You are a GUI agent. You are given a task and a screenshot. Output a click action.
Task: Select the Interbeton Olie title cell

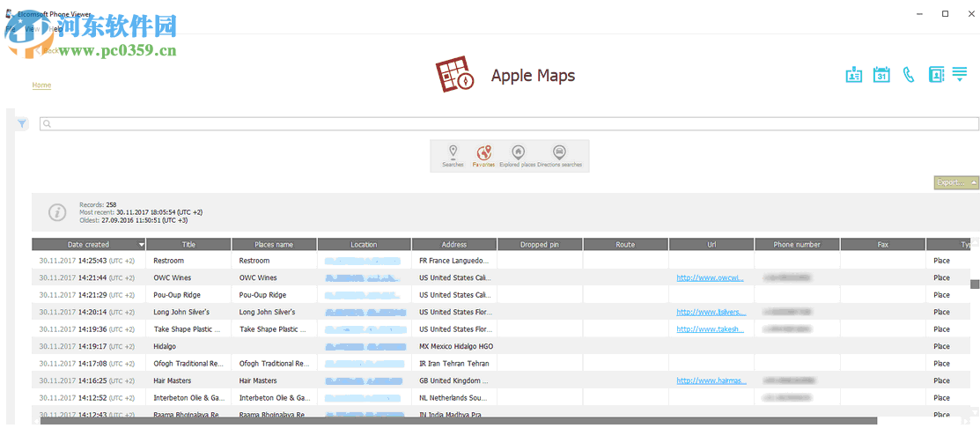click(x=188, y=397)
